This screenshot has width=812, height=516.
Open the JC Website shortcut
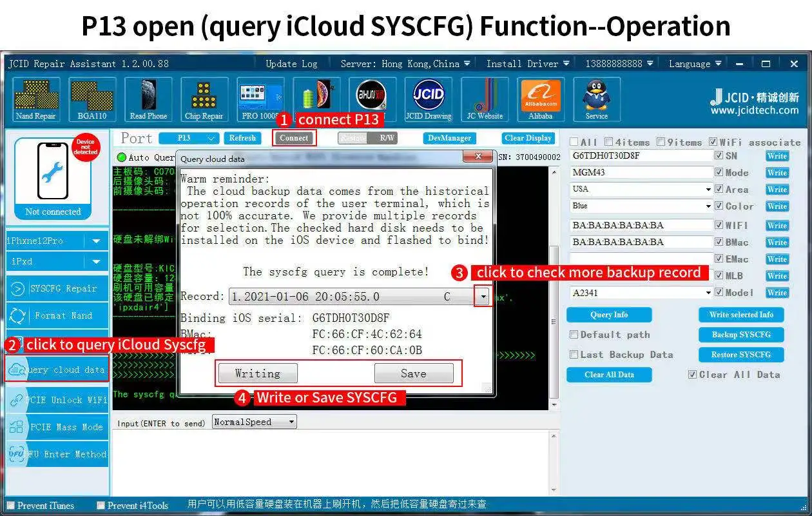tap(485, 99)
